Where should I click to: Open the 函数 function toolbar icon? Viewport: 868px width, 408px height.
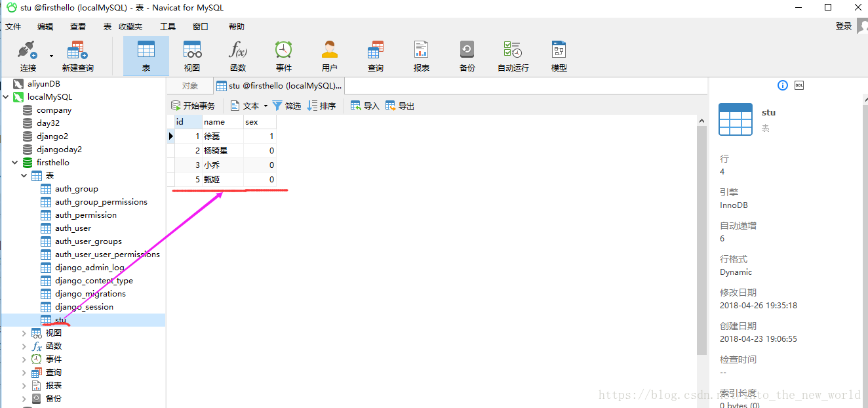pyautogui.click(x=238, y=56)
